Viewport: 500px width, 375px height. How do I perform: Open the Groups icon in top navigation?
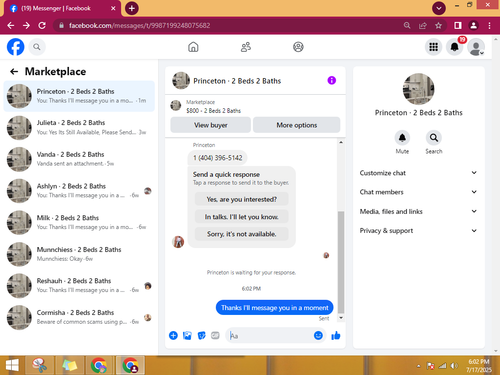coord(298,47)
